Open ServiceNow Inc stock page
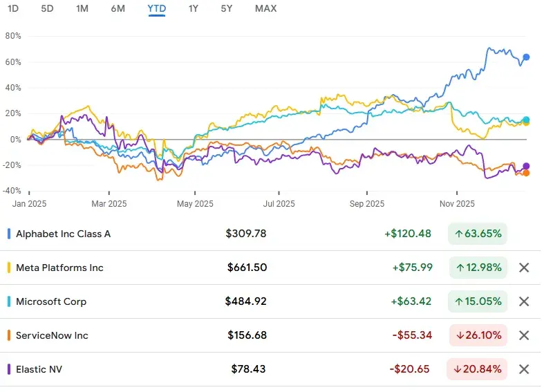Viewport: 553px width, 392px height. tap(53, 335)
